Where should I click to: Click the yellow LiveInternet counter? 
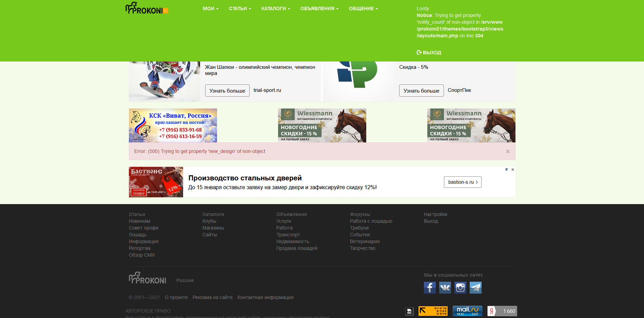(x=433, y=311)
